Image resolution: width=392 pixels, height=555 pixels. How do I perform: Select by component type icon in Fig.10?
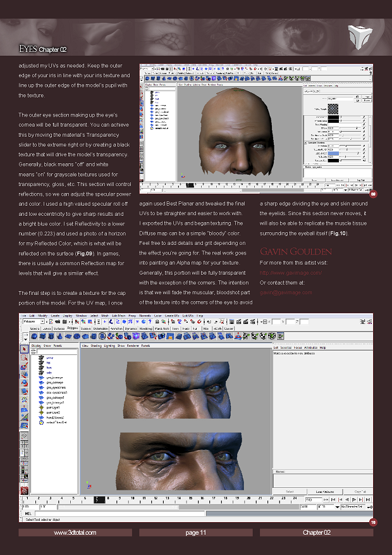(90, 321)
